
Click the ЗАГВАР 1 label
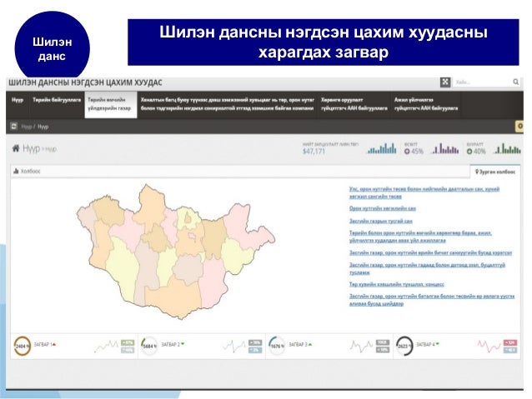(x=45, y=344)
